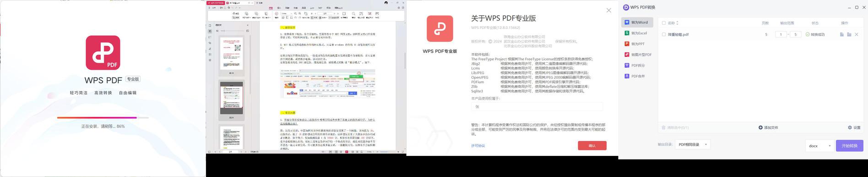Image resolution: width=868 pixels, height=177 pixels.
Task: Open the 设置 gear in the converter
Action: coord(854,127)
